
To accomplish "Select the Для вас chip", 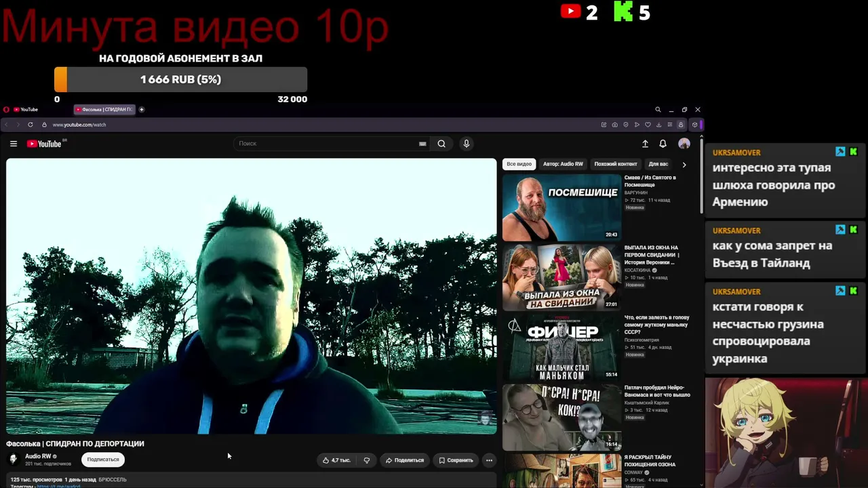I will (658, 164).
